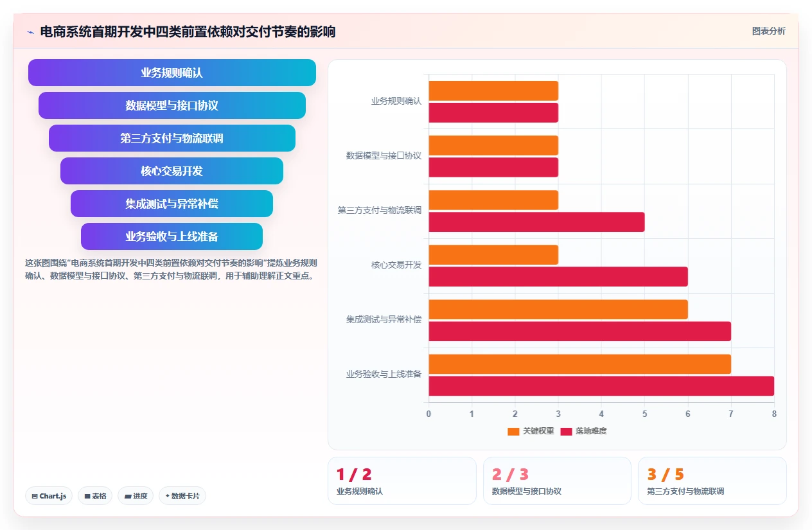Select the 集成测试与异常补偿 funnel stage
This screenshot has width=812, height=530.
172,204
